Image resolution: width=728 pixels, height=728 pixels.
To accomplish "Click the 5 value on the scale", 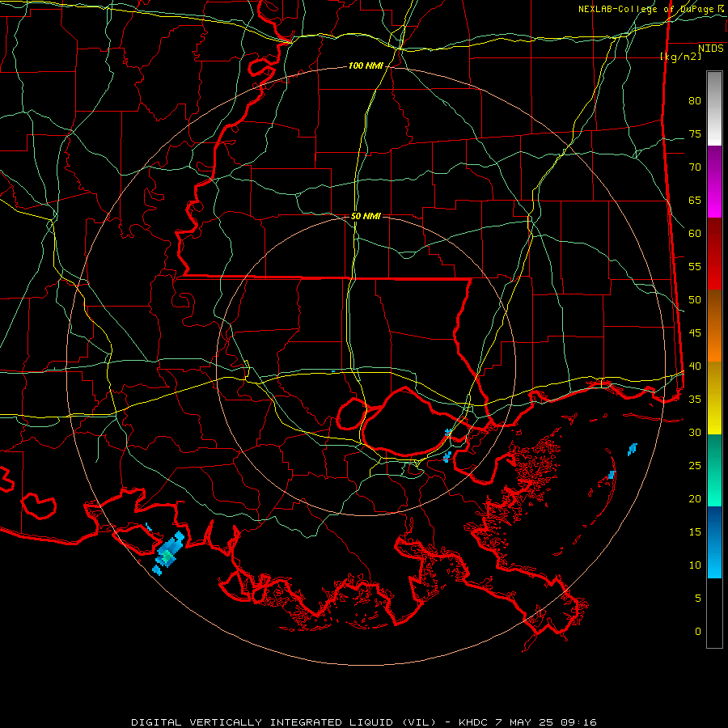I will pyautogui.click(x=698, y=599).
